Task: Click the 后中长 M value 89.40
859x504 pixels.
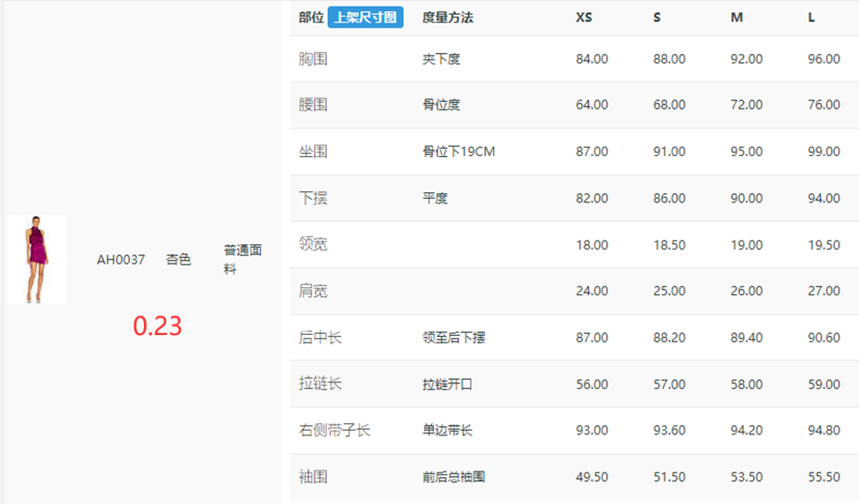Action: 746,338
